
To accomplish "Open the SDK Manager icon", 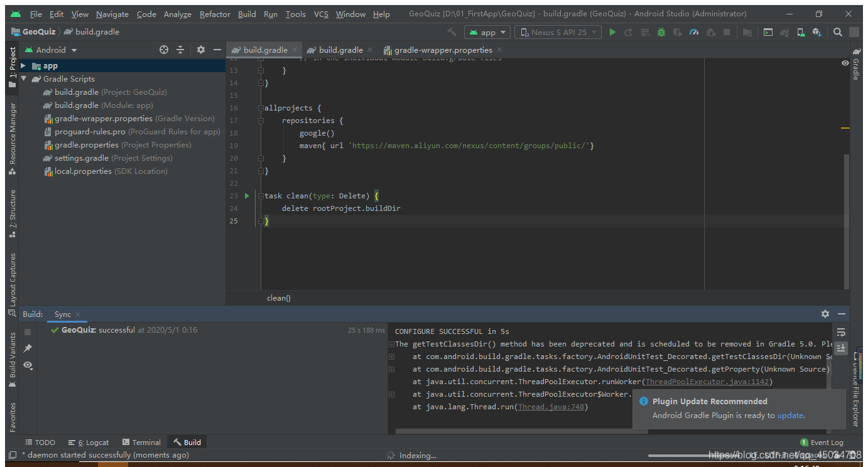I will click(x=818, y=31).
